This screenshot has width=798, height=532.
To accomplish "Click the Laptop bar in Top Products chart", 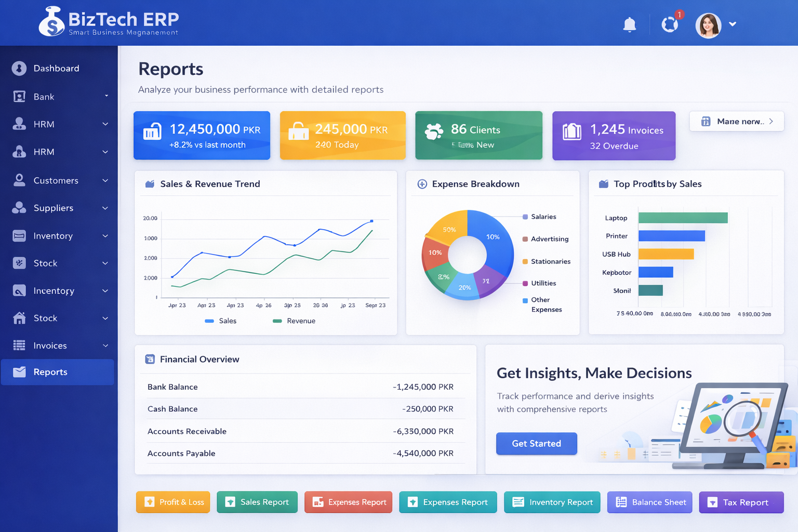I will click(x=683, y=218).
